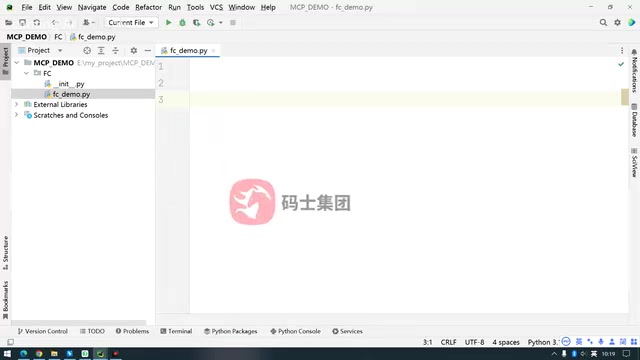This screenshot has height=360, width=640.
Task: Expand External Libraries node
Action: click(17, 104)
